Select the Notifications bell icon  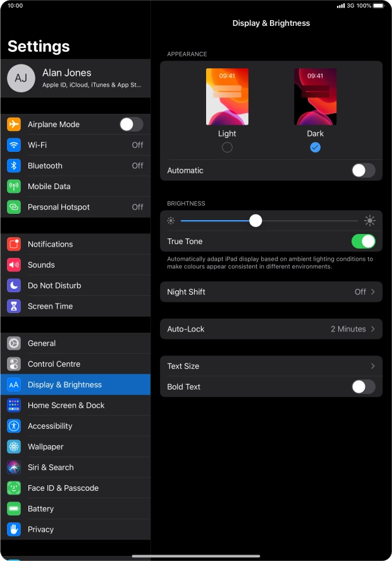14,244
